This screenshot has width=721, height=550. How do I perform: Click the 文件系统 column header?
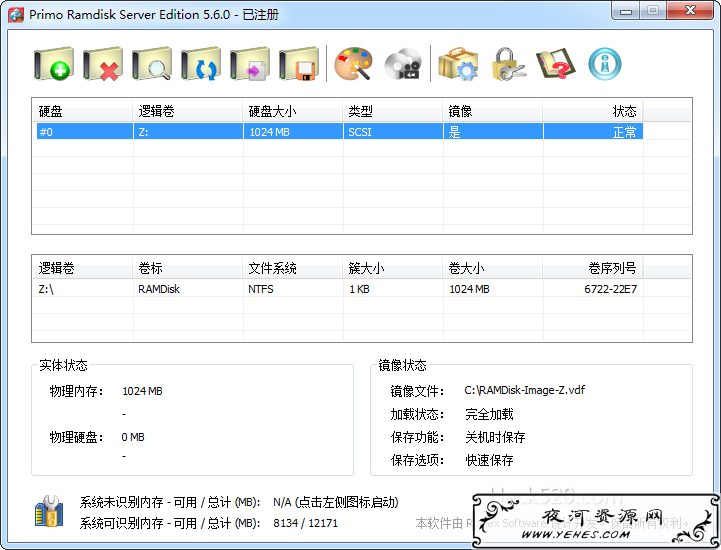click(x=292, y=268)
